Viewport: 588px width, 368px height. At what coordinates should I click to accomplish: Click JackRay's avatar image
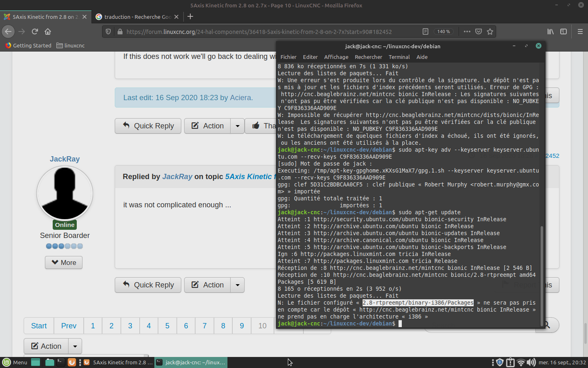coord(65,193)
